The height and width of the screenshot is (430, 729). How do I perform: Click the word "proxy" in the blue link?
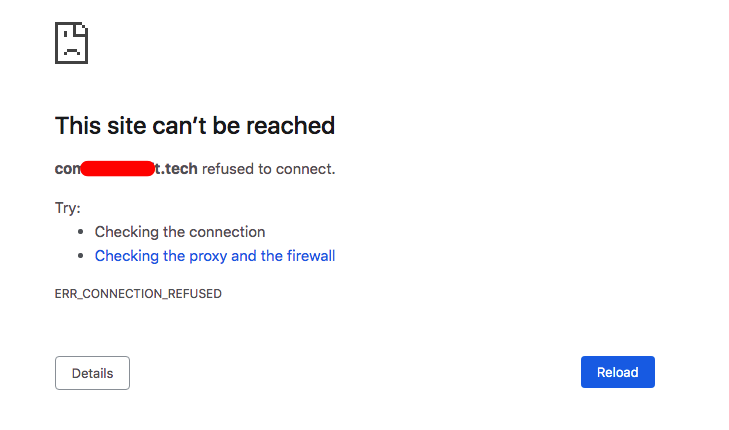[x=206, y=256]
